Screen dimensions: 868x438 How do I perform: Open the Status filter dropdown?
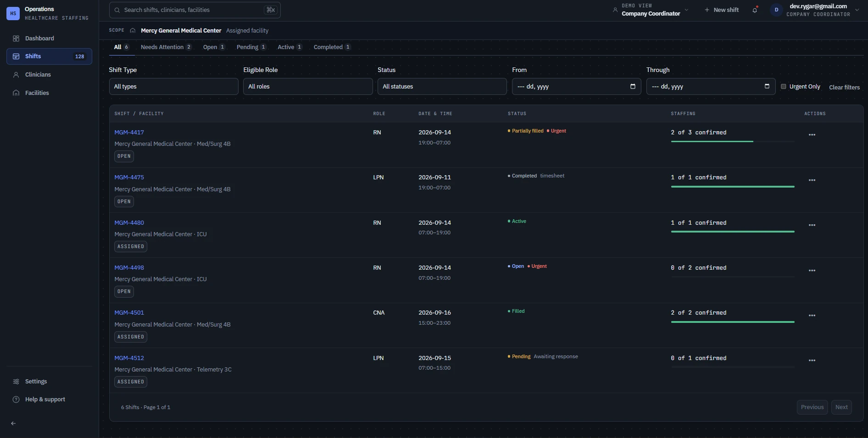[x=442, y=86]
